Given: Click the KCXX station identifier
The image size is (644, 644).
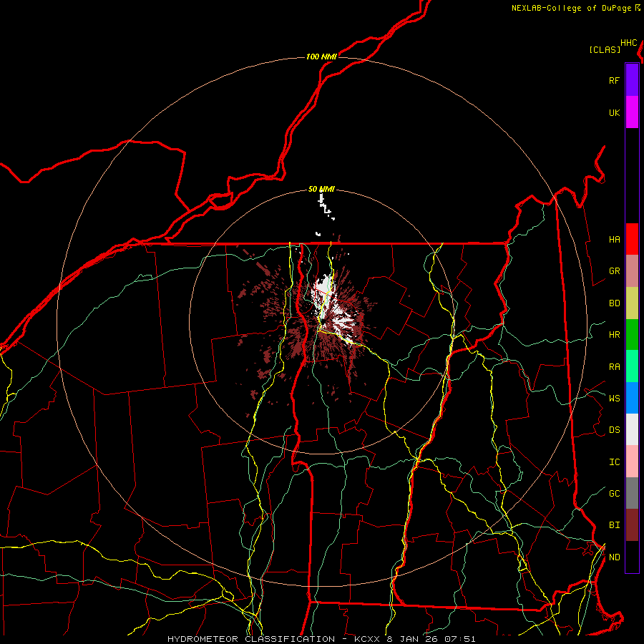Looking at the screenshot, I should [367, 639].
